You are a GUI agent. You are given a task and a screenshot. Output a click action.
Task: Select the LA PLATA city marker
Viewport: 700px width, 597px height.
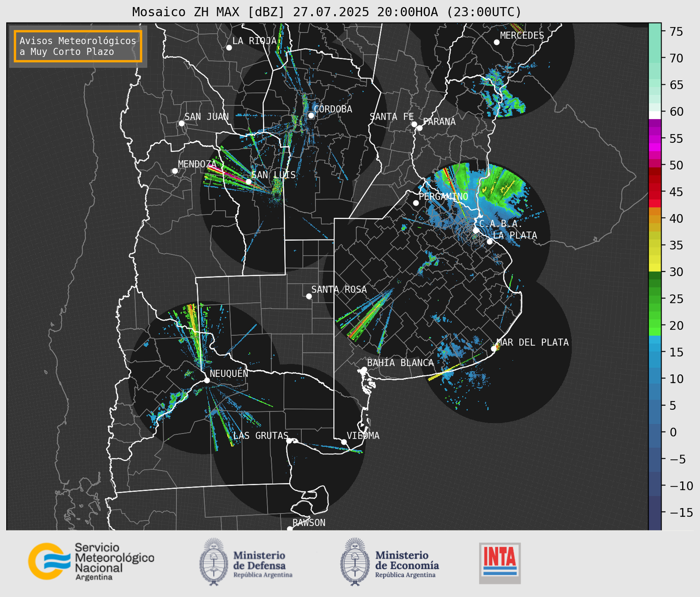[490, 242]
